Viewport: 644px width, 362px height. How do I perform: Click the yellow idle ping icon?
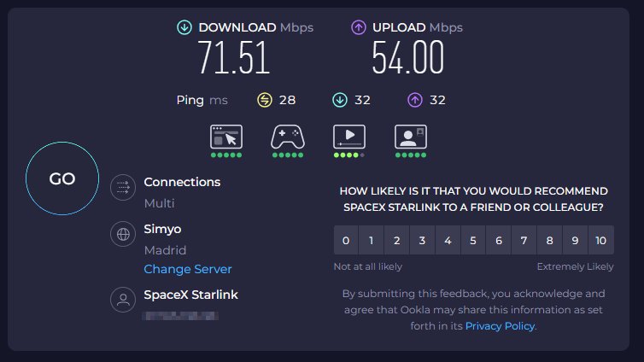pyautogui.click(x=265, y=100)
